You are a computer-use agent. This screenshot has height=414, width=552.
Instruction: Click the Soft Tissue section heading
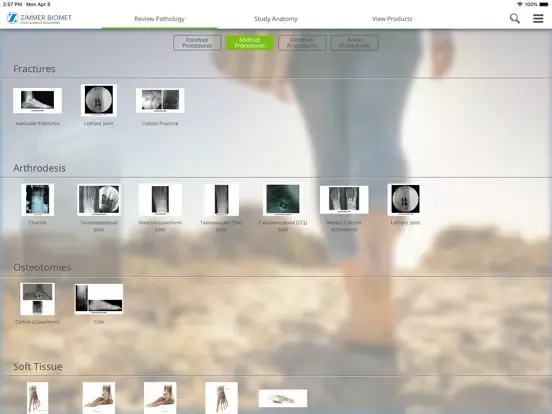(38, 366)
